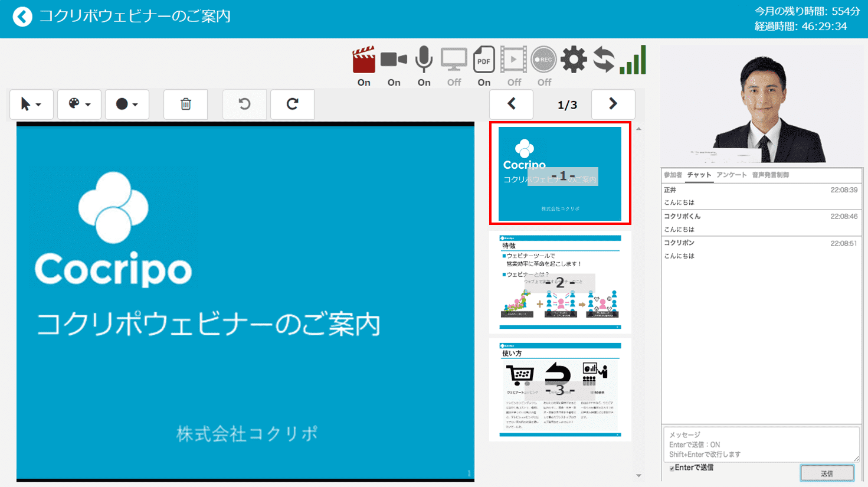868x487 pixels.
Task: Click the chat timestamp 22:08:51
Action: coord(844,243)
